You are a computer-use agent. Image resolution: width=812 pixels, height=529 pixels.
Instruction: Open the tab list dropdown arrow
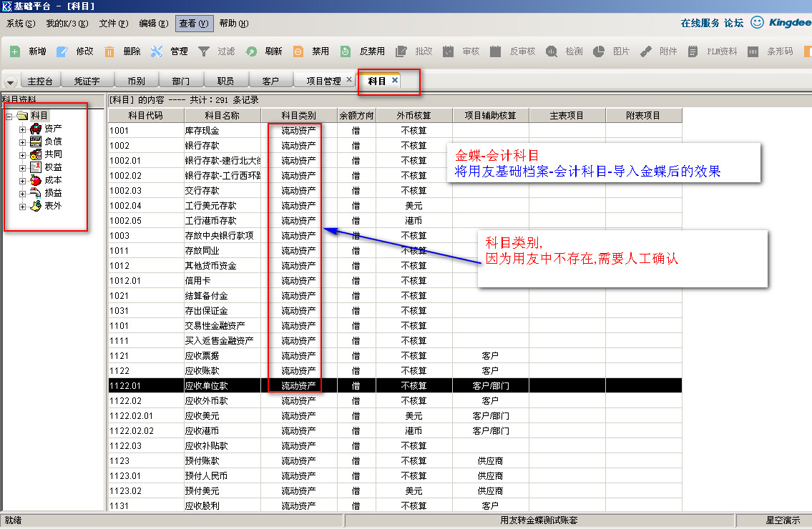pyautogui.click(x=10, y=82)
